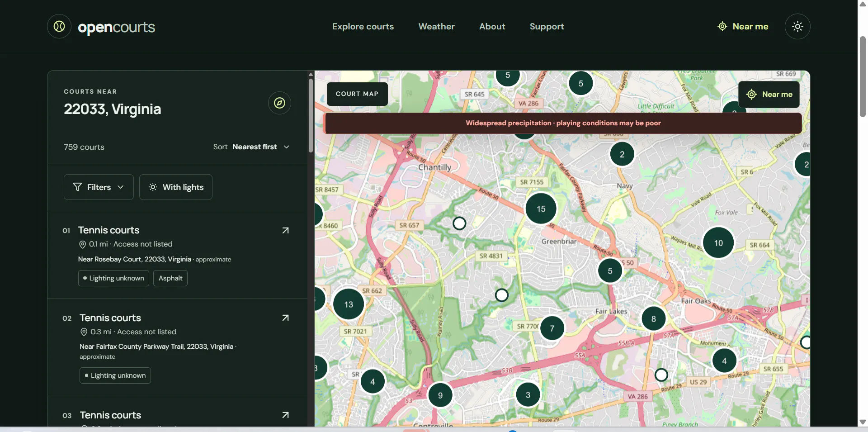Go to the Weather page
This screenshot has width=868, height=432.
(437, 26)
